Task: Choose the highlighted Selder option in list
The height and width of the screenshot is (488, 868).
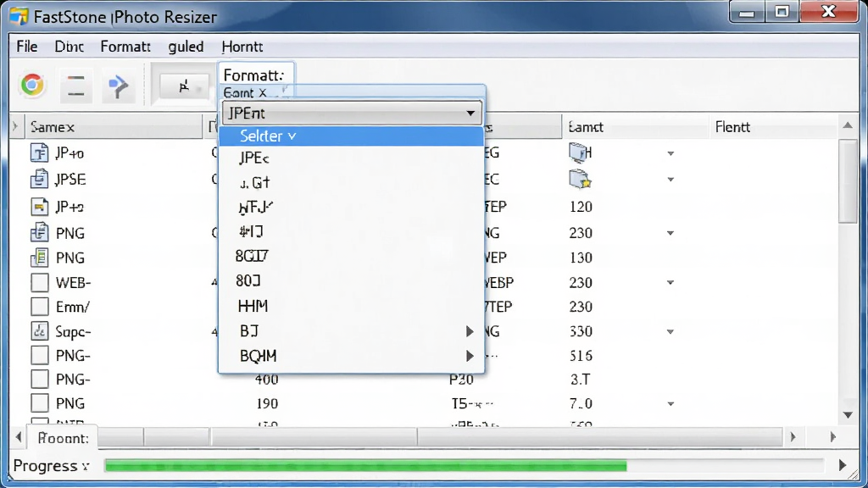Action: [352, 136]
